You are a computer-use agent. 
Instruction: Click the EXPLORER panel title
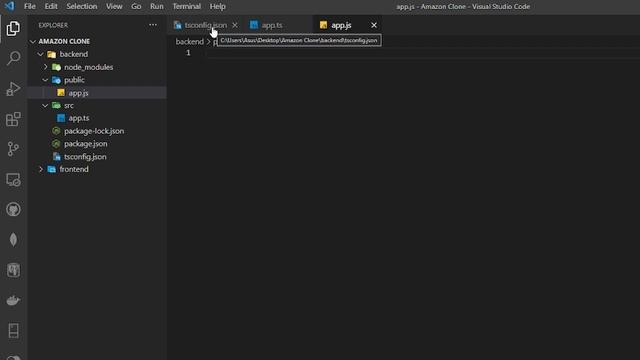(x=53, y=25)
